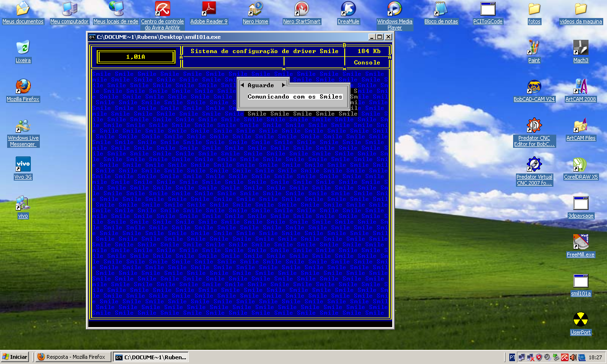Open Meu computador desktop icon

pos(69,13)
